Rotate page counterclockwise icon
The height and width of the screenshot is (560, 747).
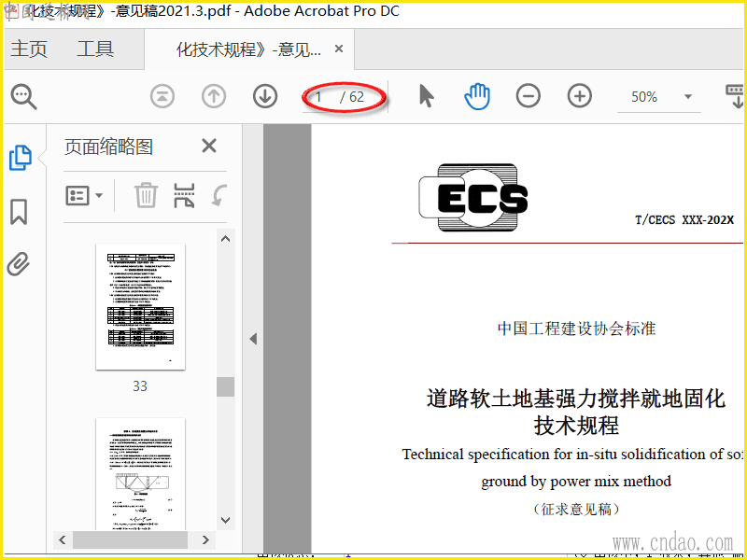218,195
